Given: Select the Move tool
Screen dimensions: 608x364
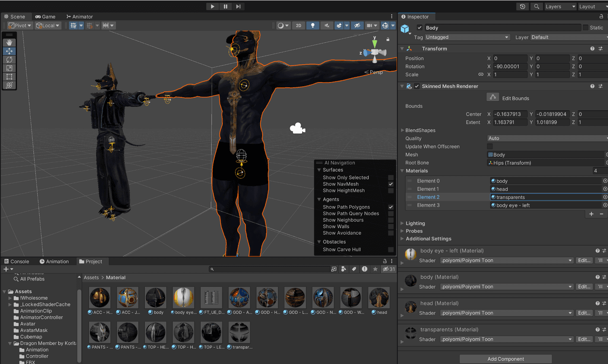Looking at the screenshot, I should coord(9,51).
